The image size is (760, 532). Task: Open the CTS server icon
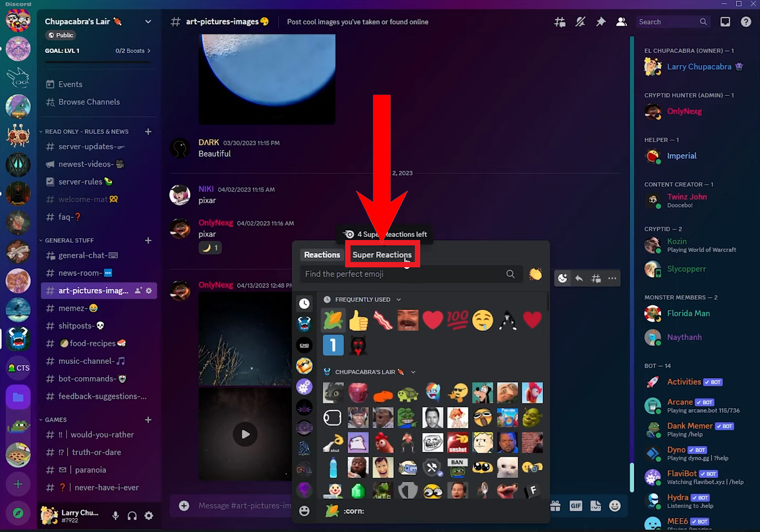[x=18, y=368]
